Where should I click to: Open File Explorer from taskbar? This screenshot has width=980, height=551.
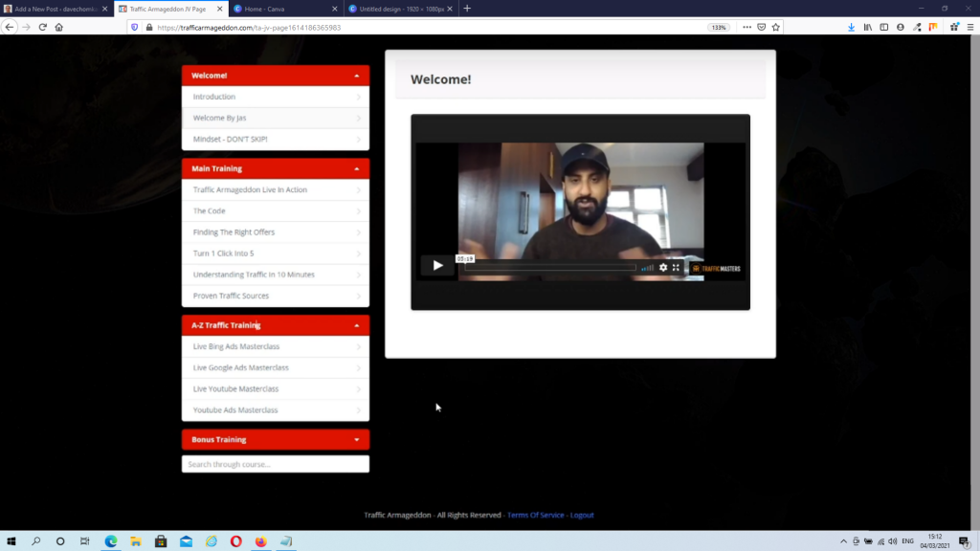[x=136, y=541]
